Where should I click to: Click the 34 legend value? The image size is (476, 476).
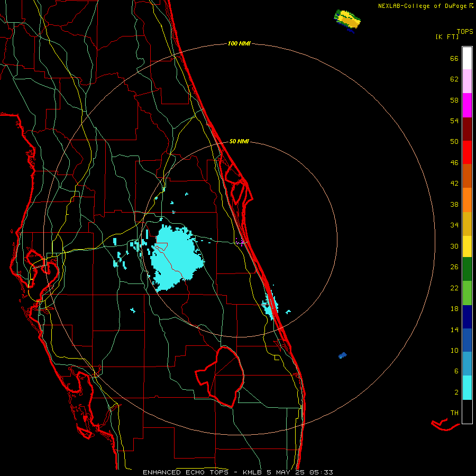(454, 225)
